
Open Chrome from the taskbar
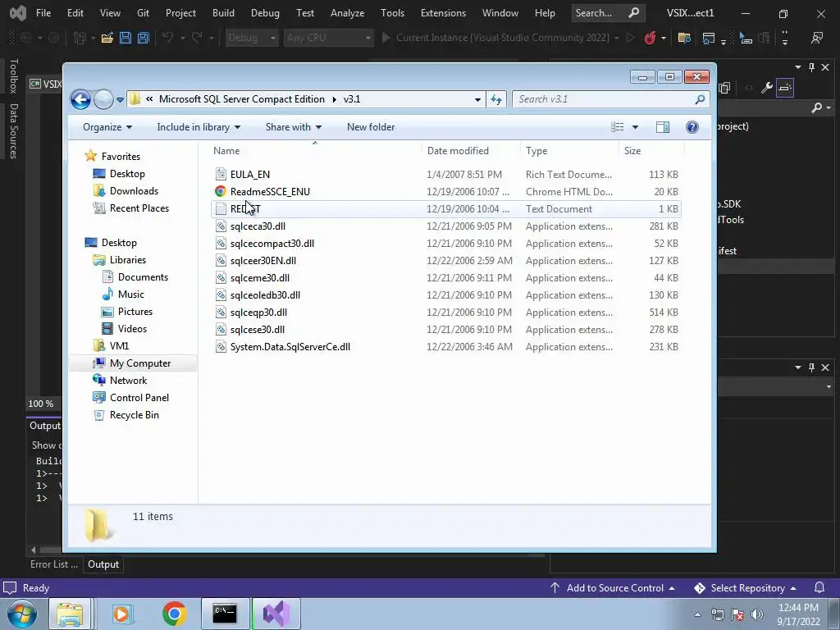point(174,614)
